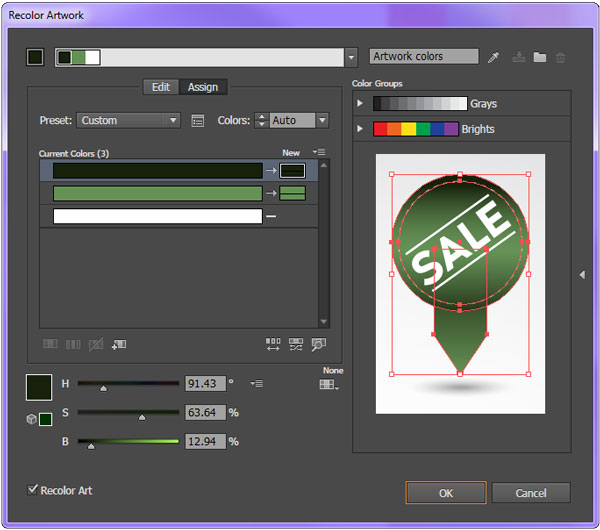The height and width of the screenshot is (530, 600).
Task: Click the randomly change saturation and brightness icon
Action: pyautogui.click(x=296, y=344)
